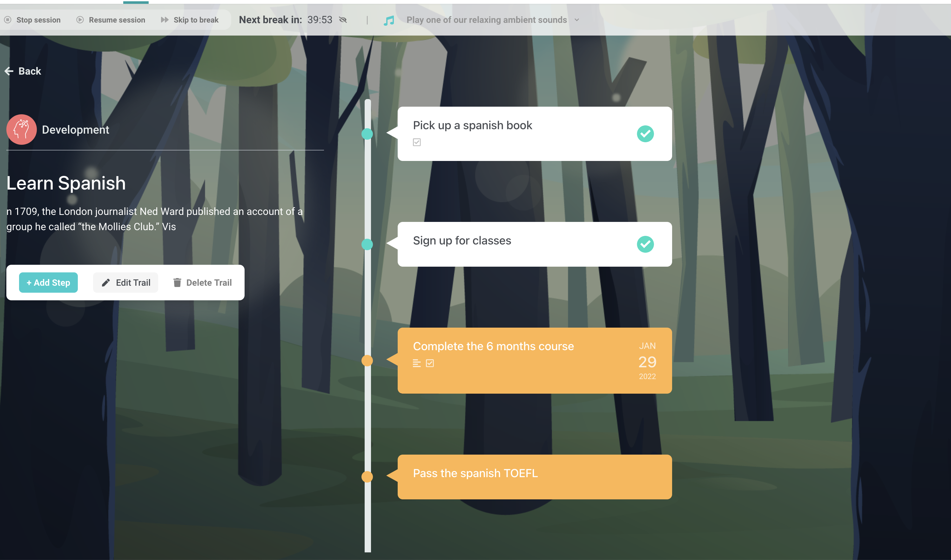Click the Stop session button

(x=32, y=20)
